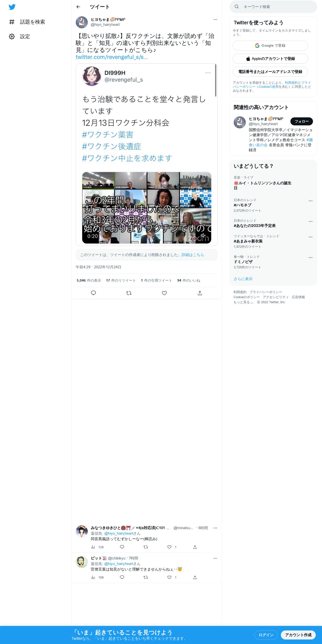Open footer プライバシーポリシー link
This screenshot has width=322, height=644.
[266, 292]
